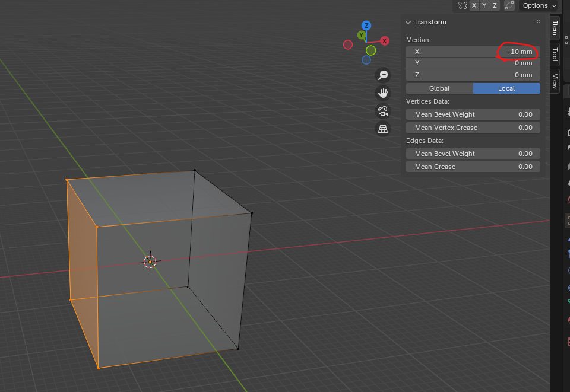Open the View sidebar tab
The height and width of the screenshot is (392, 570).
(555, 81)
